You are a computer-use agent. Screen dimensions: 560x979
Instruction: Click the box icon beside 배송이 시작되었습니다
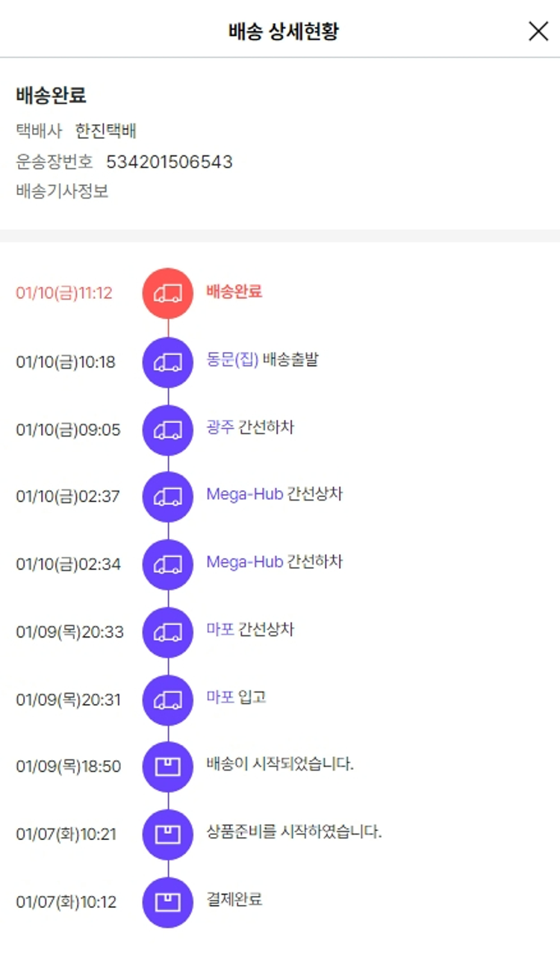(x=168, y=767)
